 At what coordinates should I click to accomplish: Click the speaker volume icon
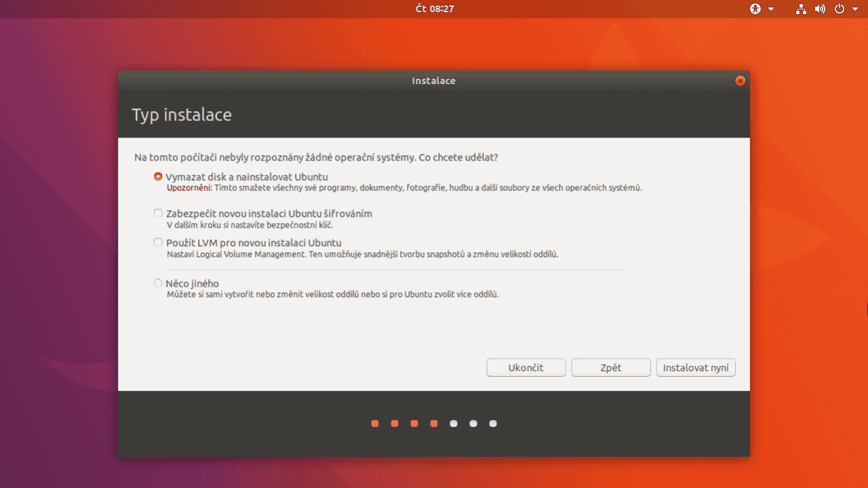point(818,9)
